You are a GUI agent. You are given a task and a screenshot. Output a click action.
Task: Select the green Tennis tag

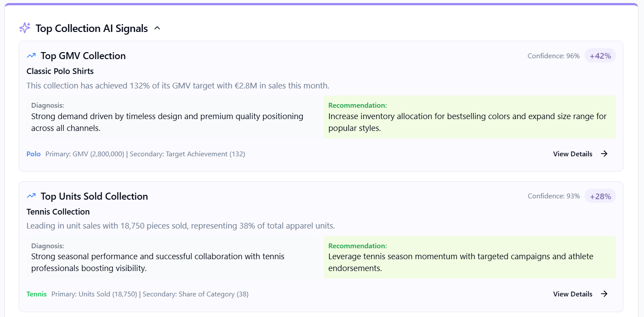[x=37, y=294]
